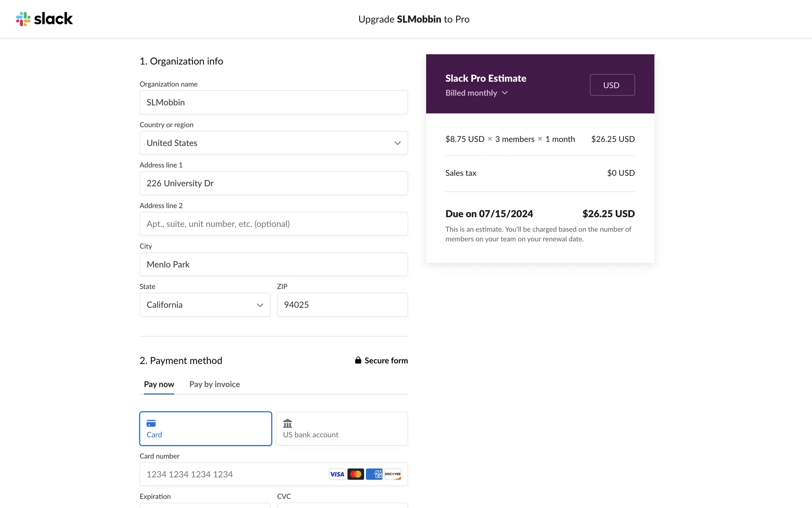Image resolution: width=812 pixels, height=508 pixels.
Task: Click the blue credit card icon
Action: tap(151, 423)
